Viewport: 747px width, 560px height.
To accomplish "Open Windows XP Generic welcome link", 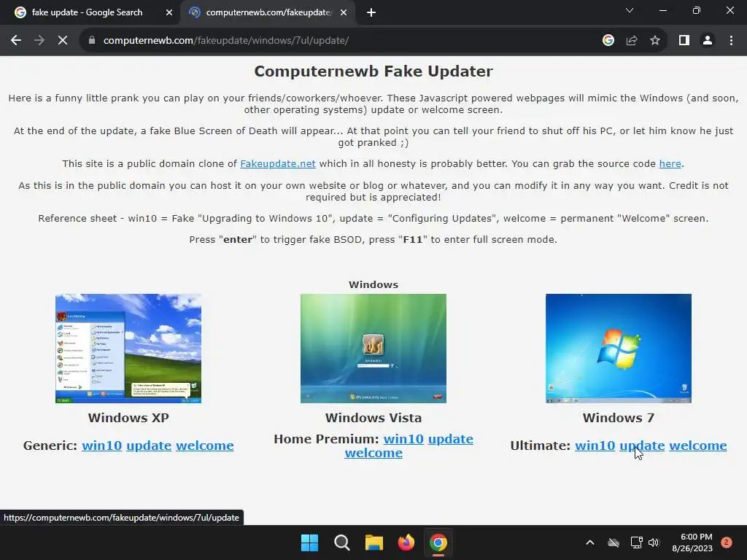I will (205, 446).
